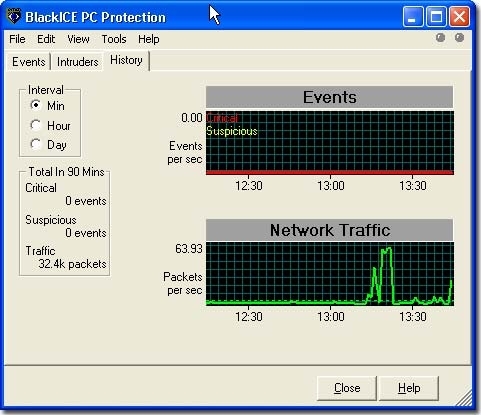Close window using red X button
The image size is (481, 415).
(459, 16)
